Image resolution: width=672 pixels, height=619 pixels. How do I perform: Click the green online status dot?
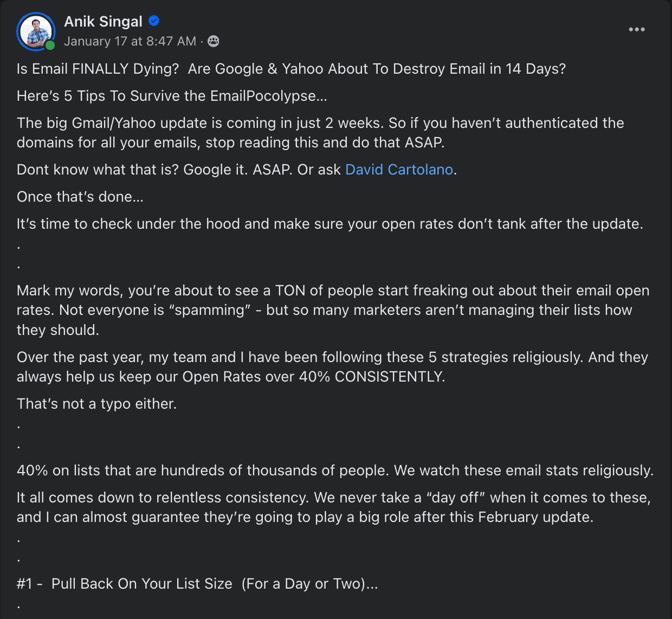(x=50, y=46)
